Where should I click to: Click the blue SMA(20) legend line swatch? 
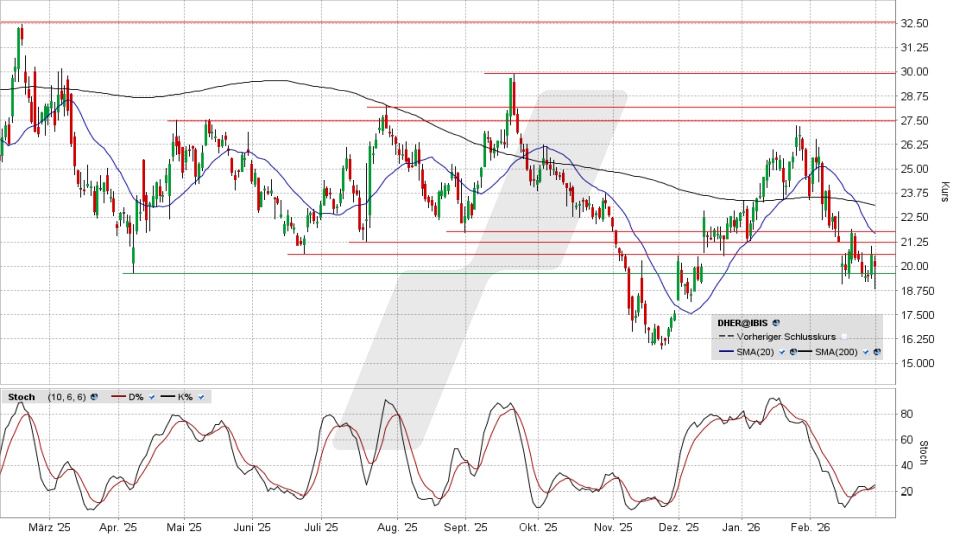tap(727, 352)
